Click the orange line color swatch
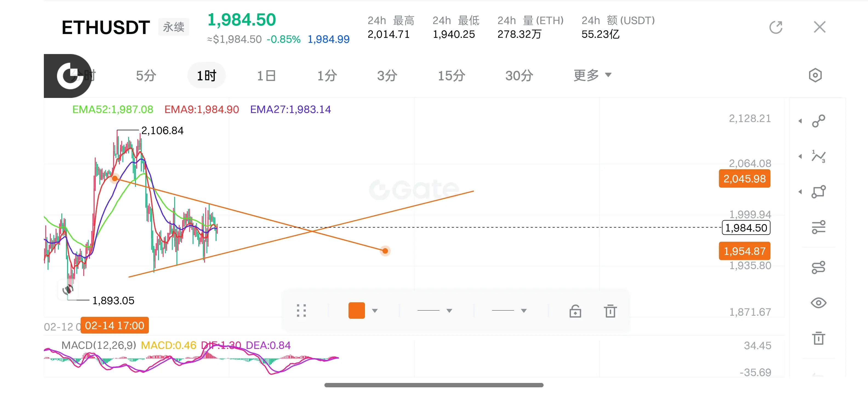 point(356,311)
